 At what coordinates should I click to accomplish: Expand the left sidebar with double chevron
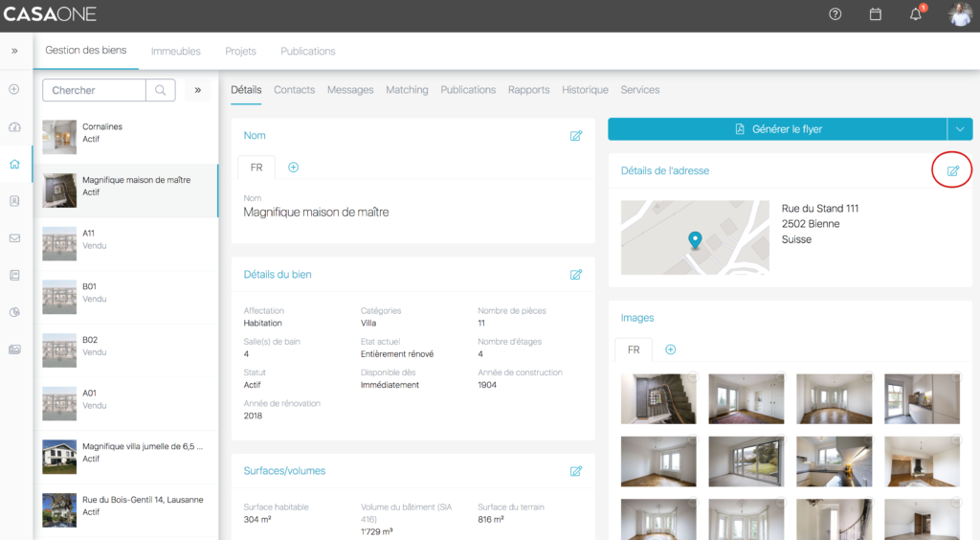point(14,51)
